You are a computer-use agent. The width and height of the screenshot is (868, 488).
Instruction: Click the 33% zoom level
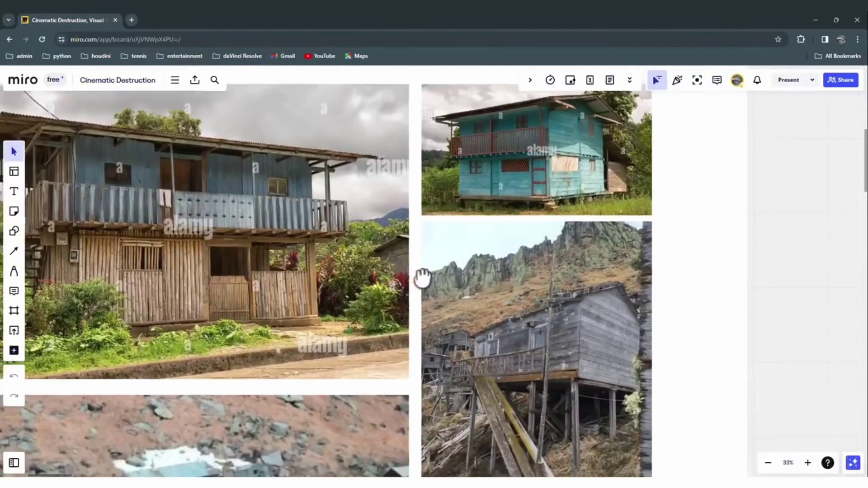pos(788,463)
